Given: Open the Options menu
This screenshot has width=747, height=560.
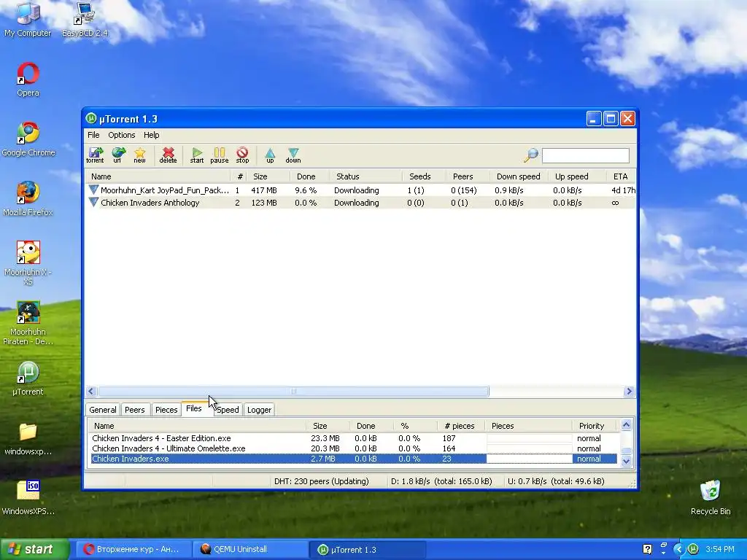Looking at the screenshot, I should click(122, 135).
